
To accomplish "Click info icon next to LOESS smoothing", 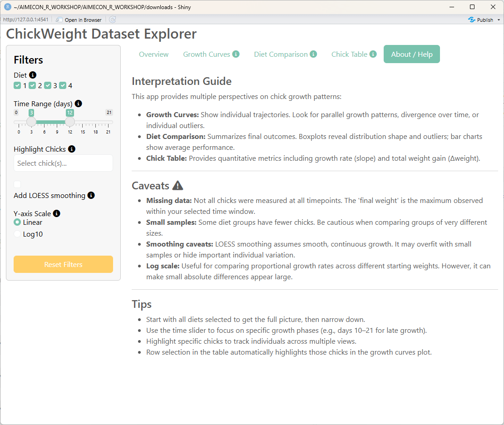I will point(91,195).
